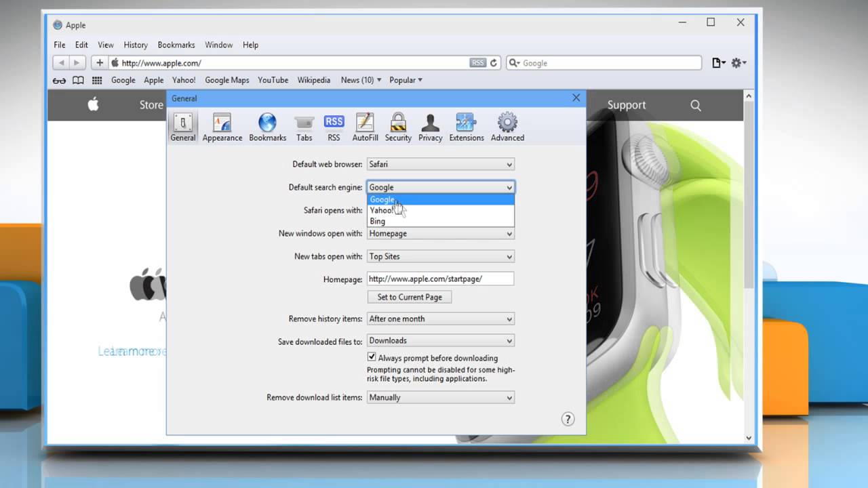Open the Safari settings gear menu
Image resolution: width=868 pixels, height=488 pixels.
click(x=738, y=63)
